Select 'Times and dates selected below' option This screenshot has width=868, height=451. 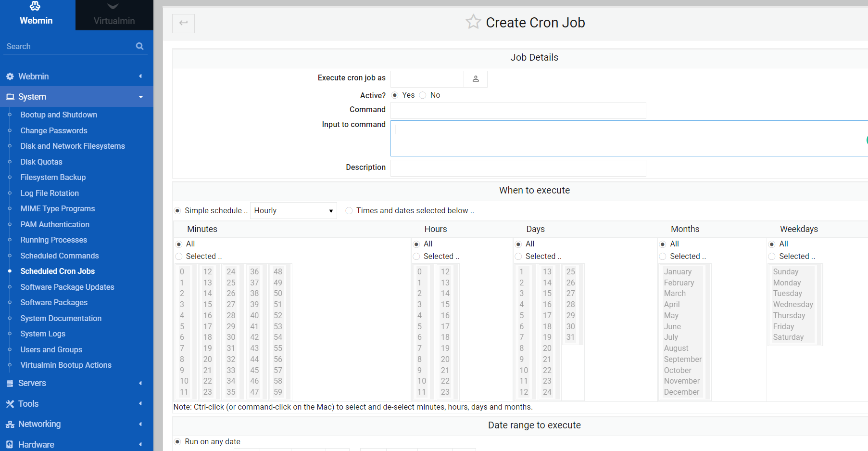[x=349, y=211]
